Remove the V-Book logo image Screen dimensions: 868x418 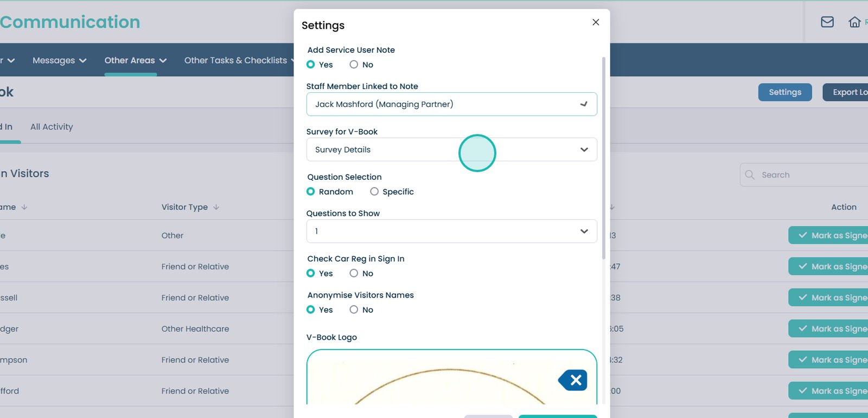point(573,380)
